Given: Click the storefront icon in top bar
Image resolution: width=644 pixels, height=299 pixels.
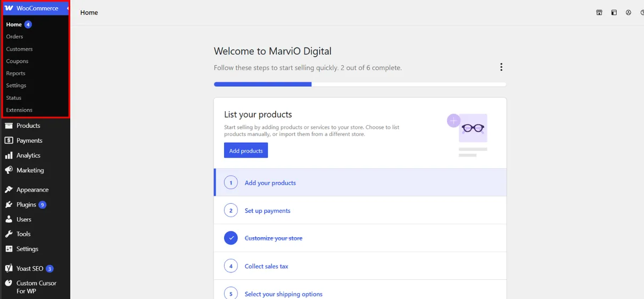Looking at the screenshot, I should pyautogui.click(x=599, y=13).
